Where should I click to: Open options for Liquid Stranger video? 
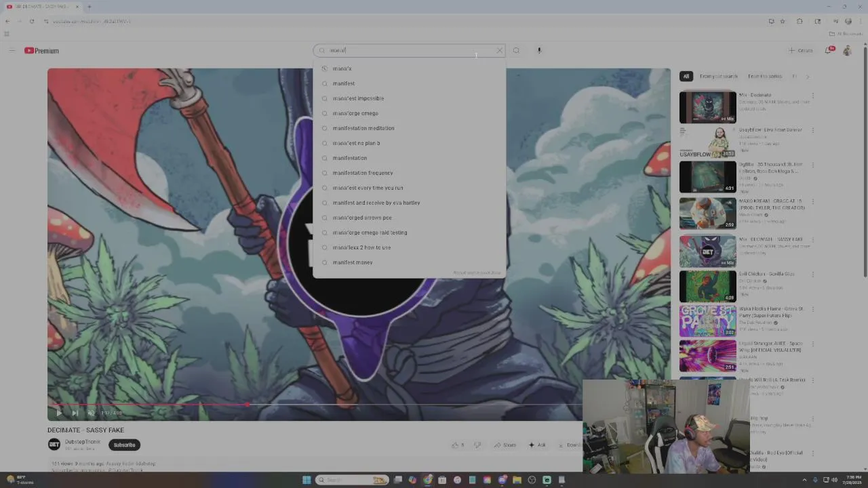coord(812,344)
